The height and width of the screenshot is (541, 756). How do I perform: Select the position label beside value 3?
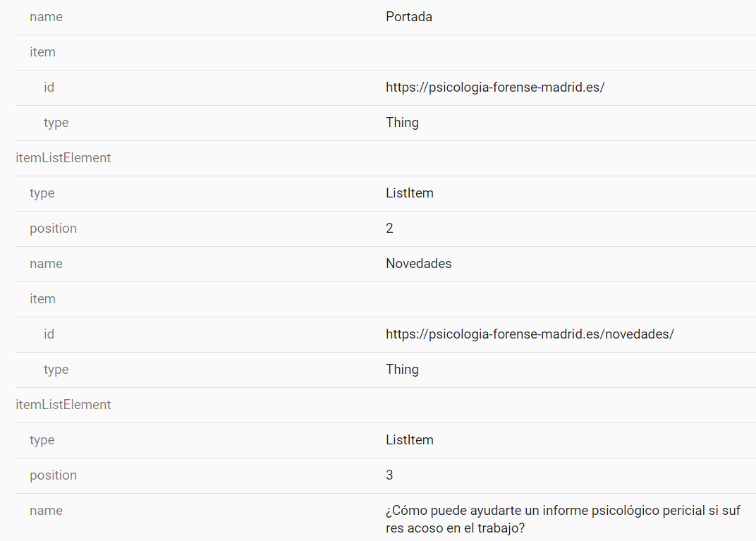pos(53,475)
